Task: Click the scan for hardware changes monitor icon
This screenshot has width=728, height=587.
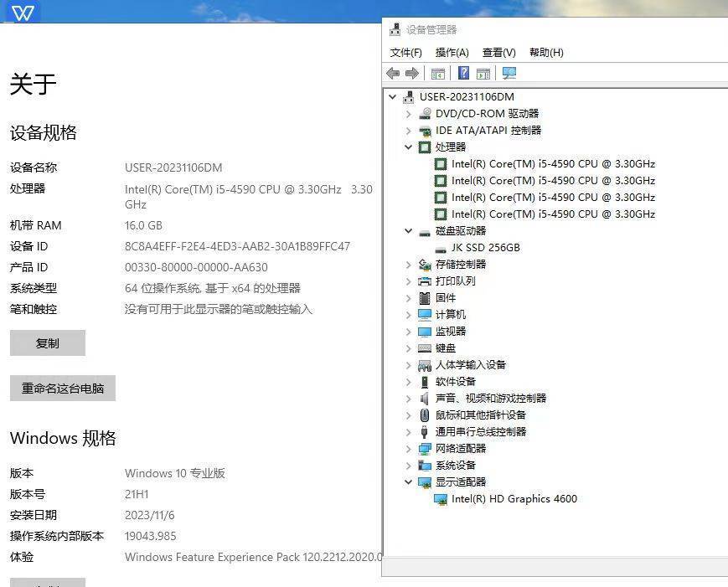Action: 509,74
